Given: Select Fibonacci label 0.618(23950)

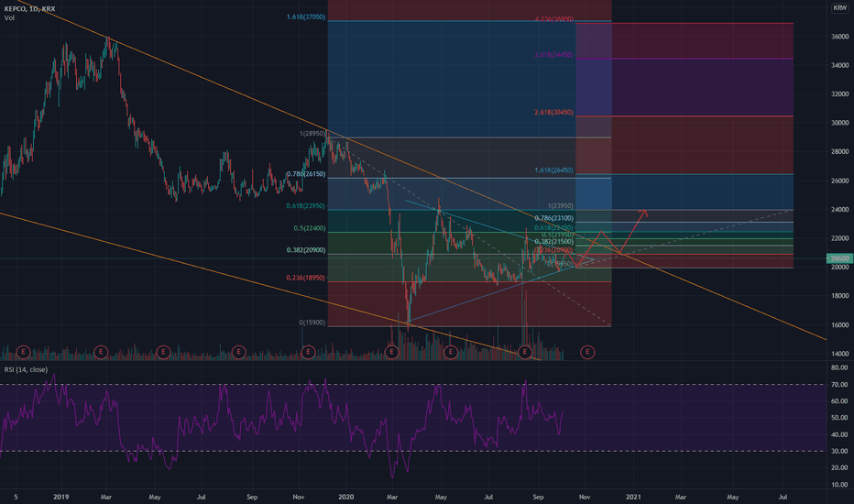Looking at the screenshot, I should click(305, 206).
